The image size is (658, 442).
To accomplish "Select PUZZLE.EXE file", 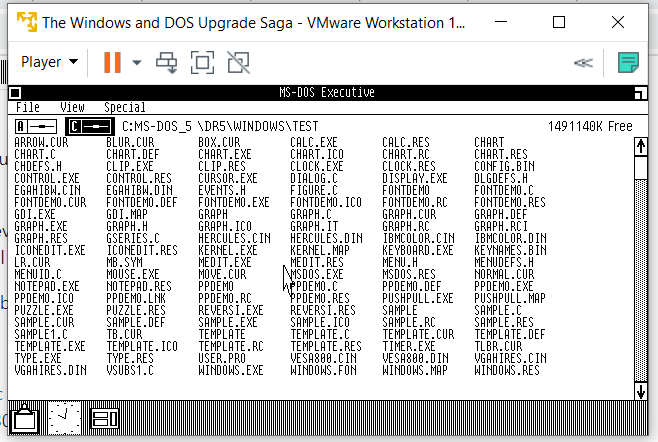I will click(44, 310).
